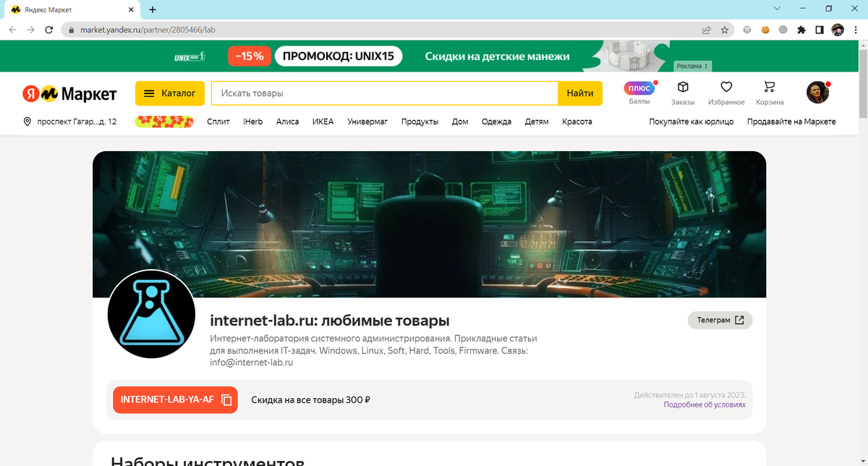Image resolution: width=868 pixels, height=466 pixels.
Task: Open the Продукты category
Action: click(420, 122)
